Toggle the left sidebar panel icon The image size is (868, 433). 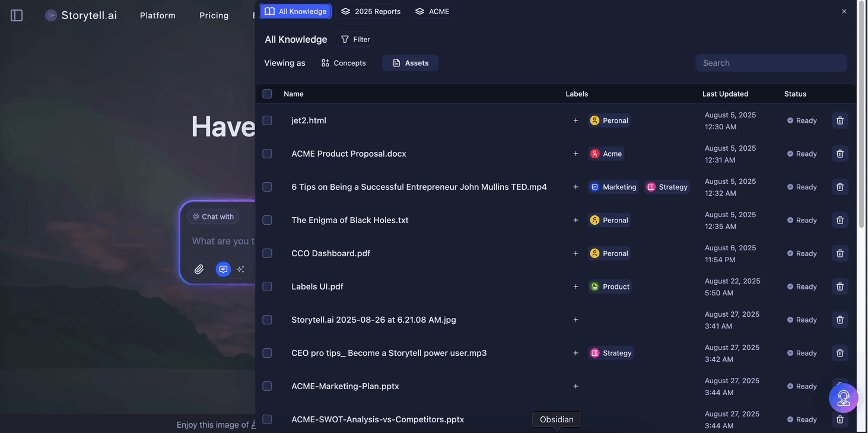pyautogui.click(x=17, y=15)
